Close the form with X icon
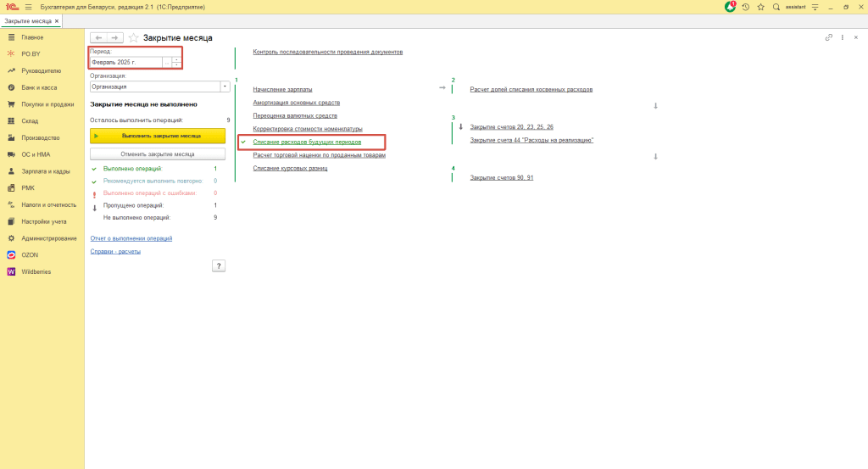Viewport: 868px width, 469px height. (856, 37)
